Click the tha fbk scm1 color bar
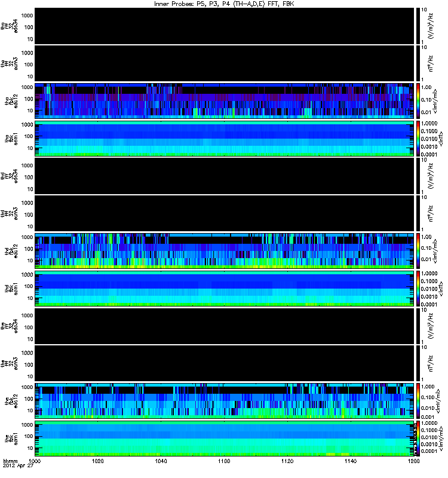Viewport: 448px width, 478px height. [x=418, y=139]
